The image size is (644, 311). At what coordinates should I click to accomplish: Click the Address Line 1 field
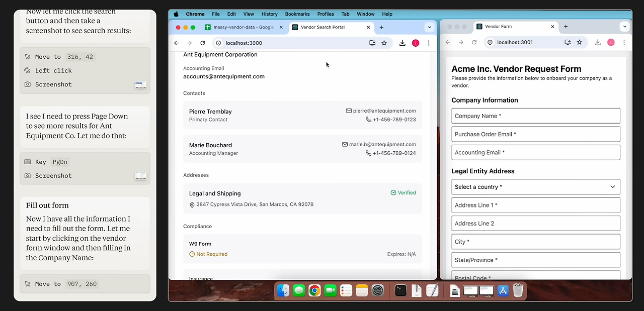point(536,205)
